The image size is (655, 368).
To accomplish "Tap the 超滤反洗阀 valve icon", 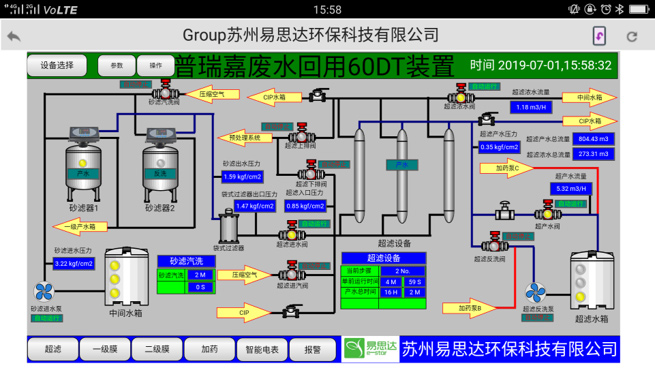I will [x=495, y=242].
